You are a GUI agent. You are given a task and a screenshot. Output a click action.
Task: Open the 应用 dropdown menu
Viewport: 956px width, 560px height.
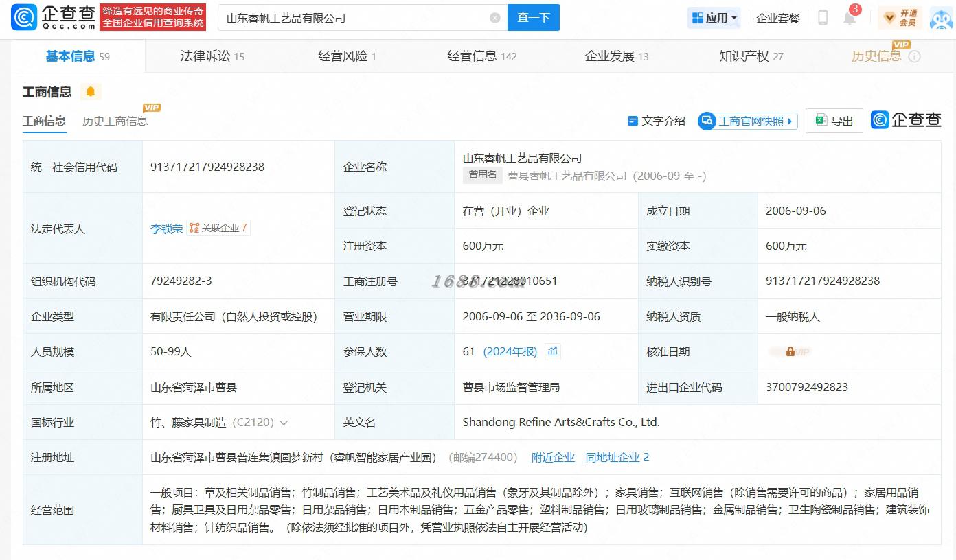point(714,18)
